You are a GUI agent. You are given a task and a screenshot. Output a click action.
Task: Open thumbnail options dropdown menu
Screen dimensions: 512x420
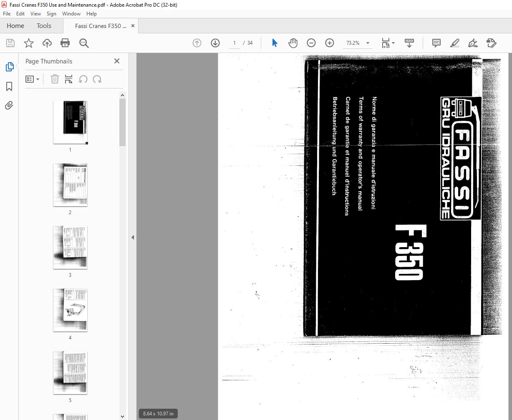pyautogui.click(x=33, y=79)
